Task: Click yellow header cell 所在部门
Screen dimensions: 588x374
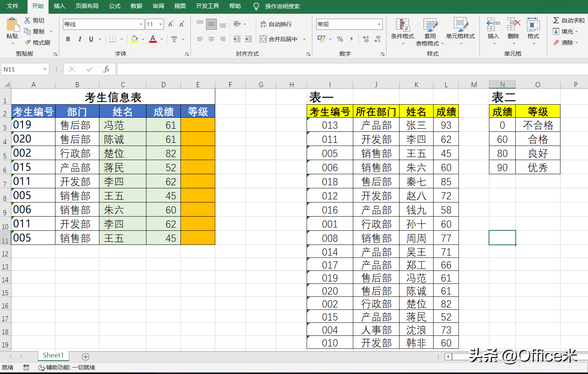Action: (x=376, y=112)
